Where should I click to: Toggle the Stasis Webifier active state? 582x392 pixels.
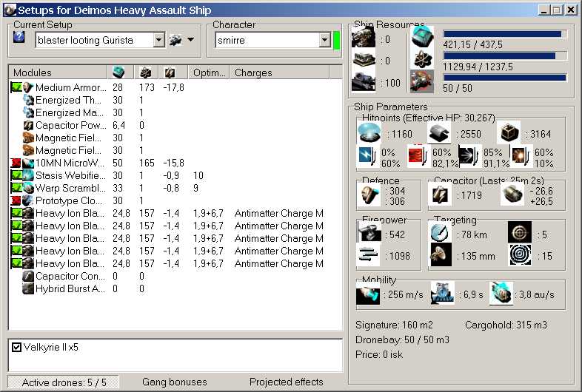(x=16, y=175)
